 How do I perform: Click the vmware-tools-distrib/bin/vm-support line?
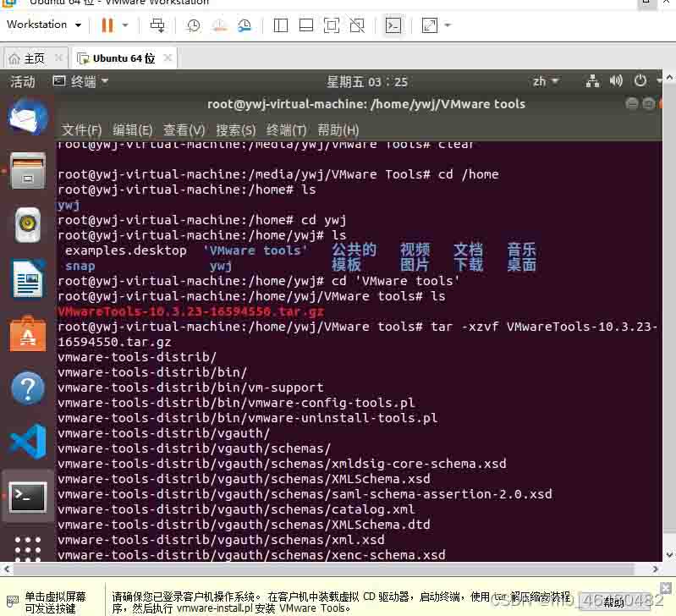click(x=190, y=388)
